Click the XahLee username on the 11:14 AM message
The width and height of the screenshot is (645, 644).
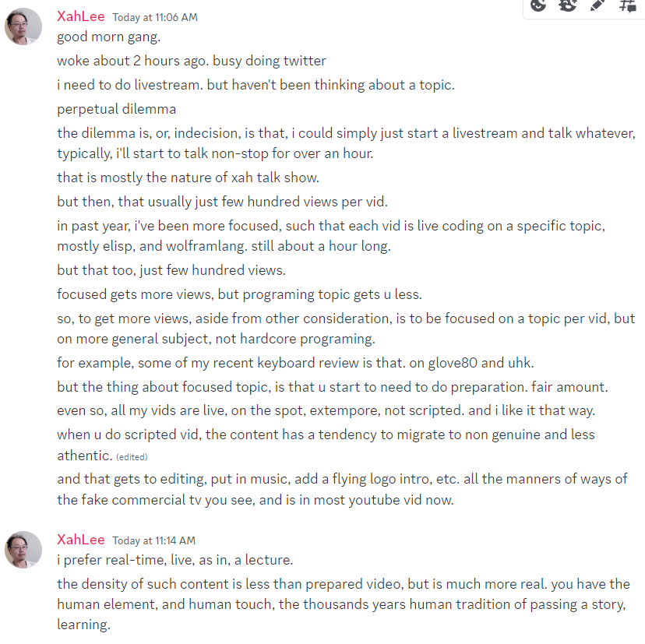point(80,540)
